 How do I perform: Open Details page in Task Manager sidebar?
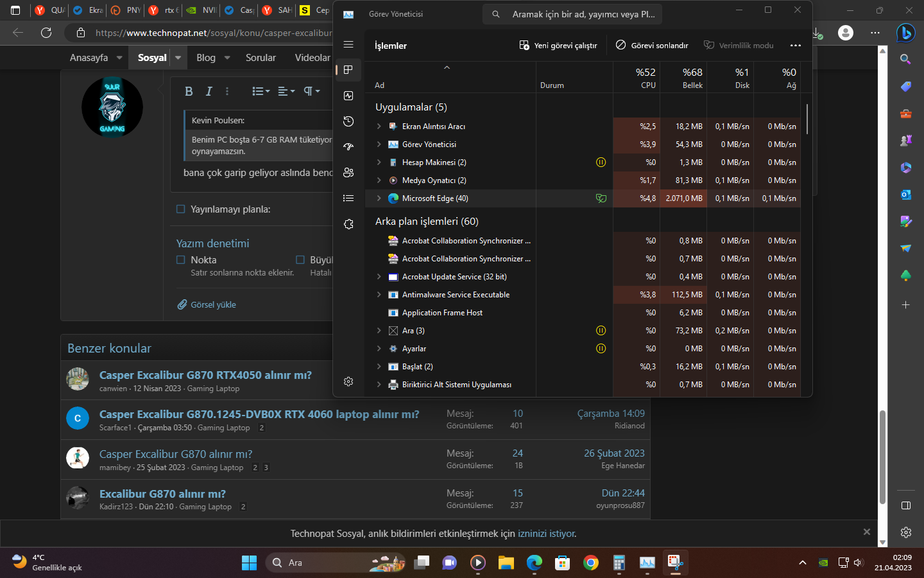[348, 198]
